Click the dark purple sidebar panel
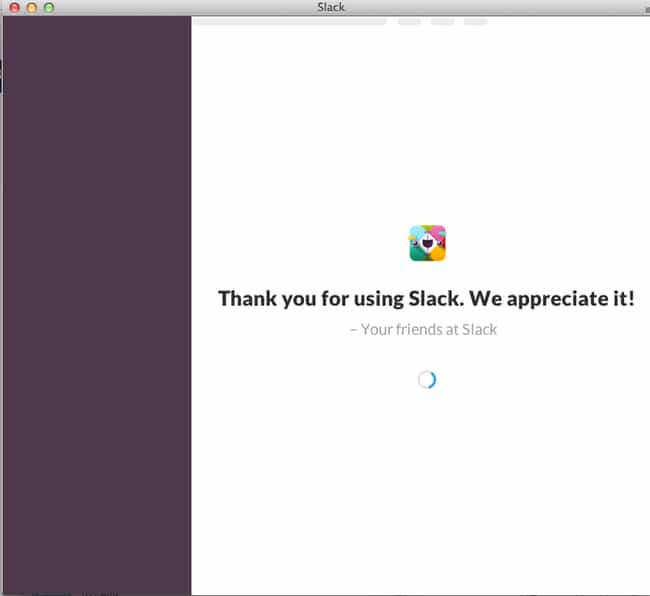Image resolution: width=650 pixels, height=596 pixels. (x=97, y=306)
